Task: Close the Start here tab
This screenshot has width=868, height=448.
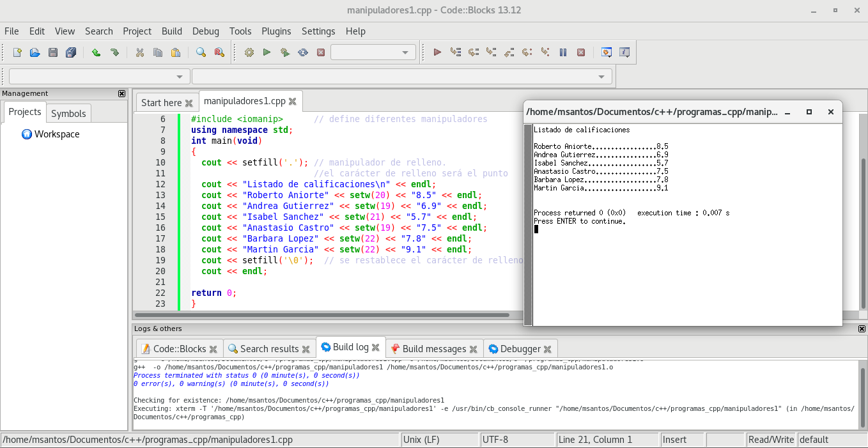Action: [x=189, y=103]
